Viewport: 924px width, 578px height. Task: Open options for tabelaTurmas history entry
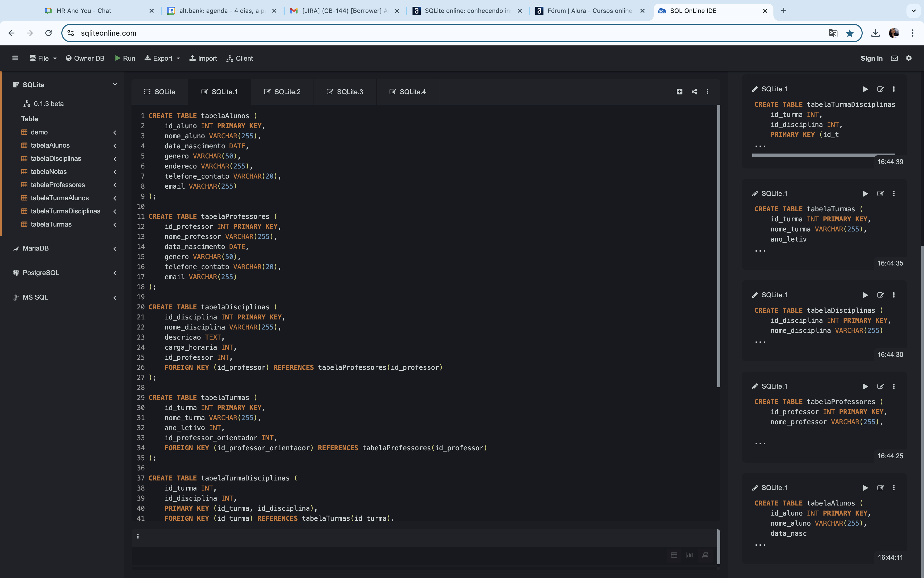[894, 194]
